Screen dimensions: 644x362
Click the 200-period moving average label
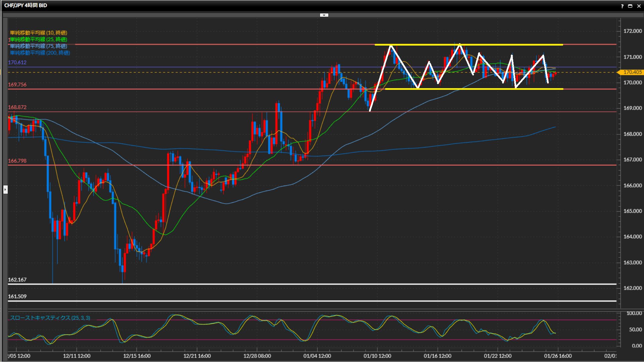coord(40,53)
